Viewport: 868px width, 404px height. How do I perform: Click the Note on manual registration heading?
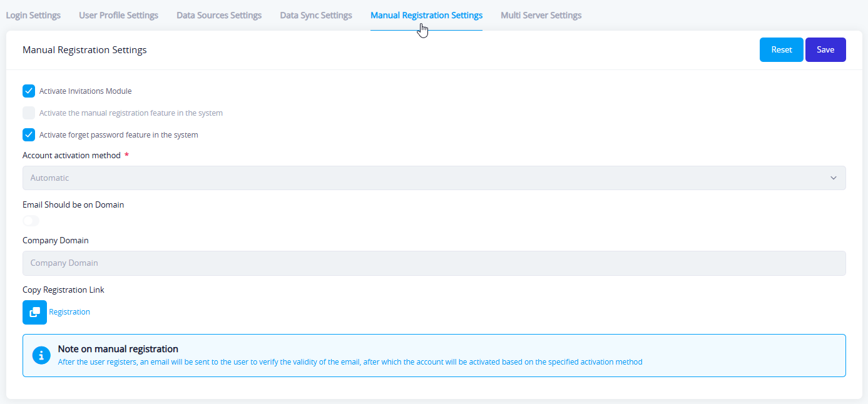click(118, 349)
